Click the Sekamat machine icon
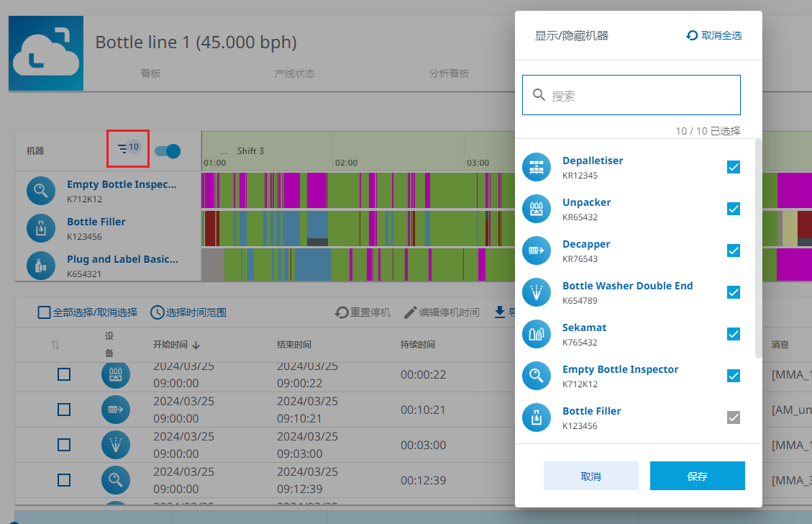 click(x=536, y=335)
